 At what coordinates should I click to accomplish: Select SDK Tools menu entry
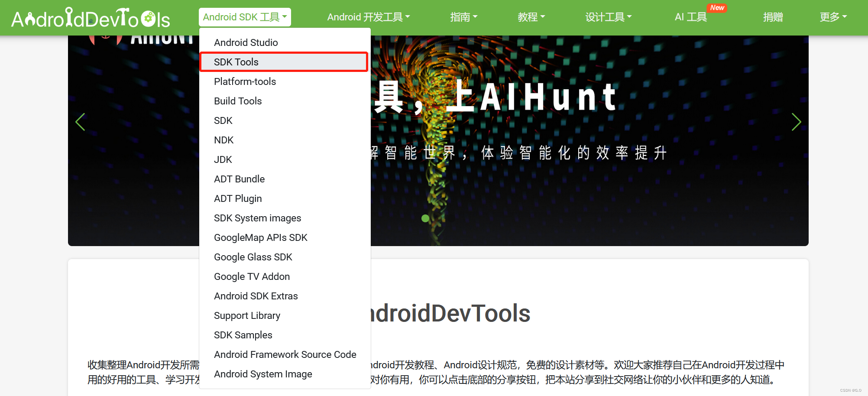click(x=284, y=62)
